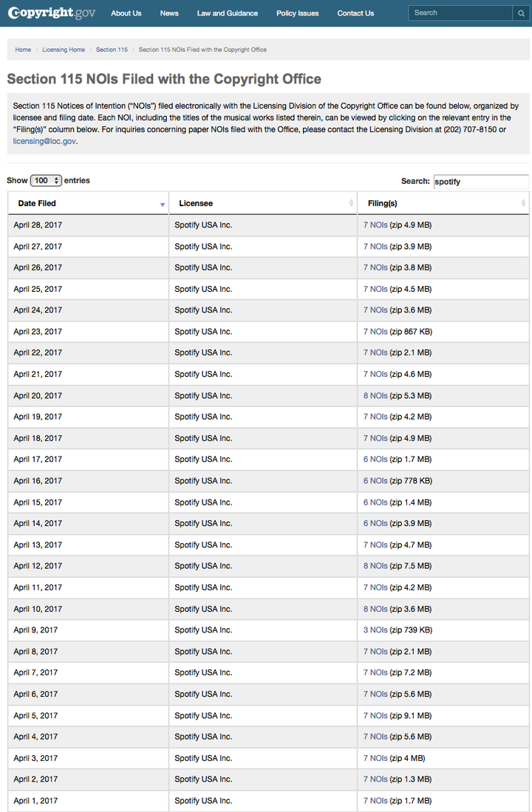Open 7 NOIs filing for April 1, 2017
532x812 pixels.
point(375,801)
